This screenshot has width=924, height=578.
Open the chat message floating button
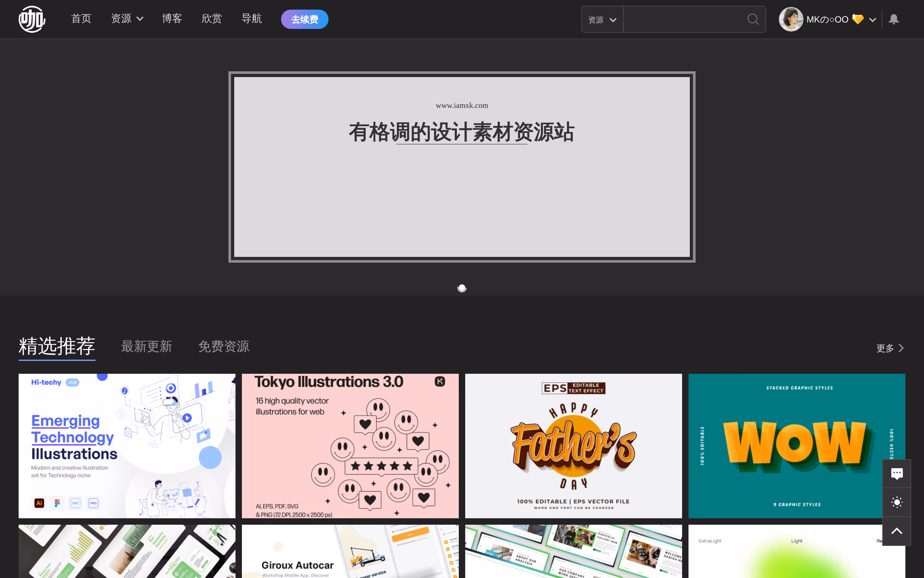pos(896,474)
